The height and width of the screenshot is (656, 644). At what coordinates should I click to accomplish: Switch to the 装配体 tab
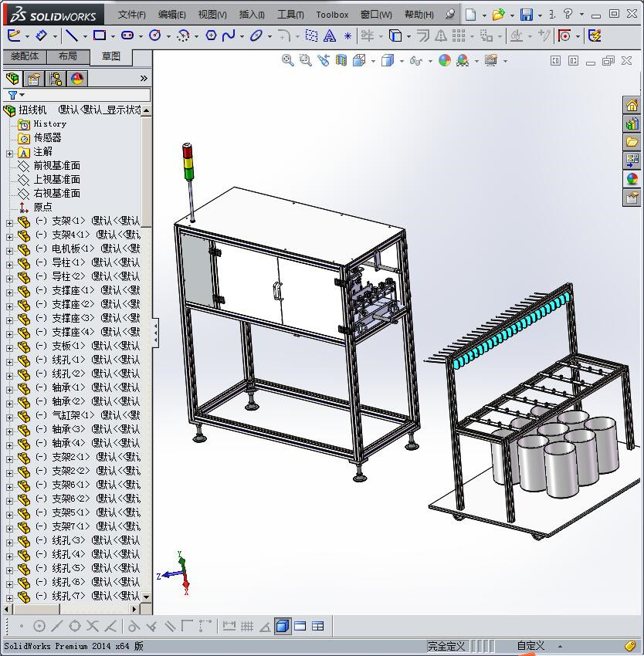25,56
